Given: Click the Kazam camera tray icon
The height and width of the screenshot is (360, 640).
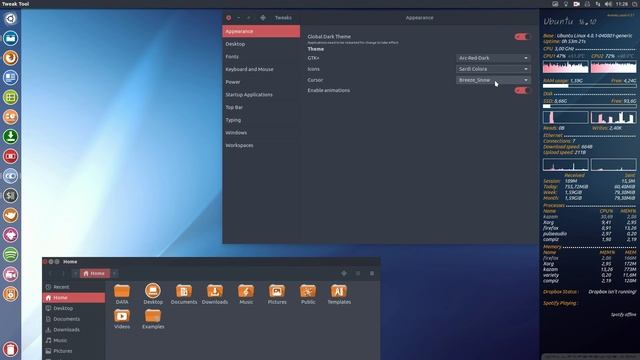Looking at the screenshot, I should pos(576,4).
